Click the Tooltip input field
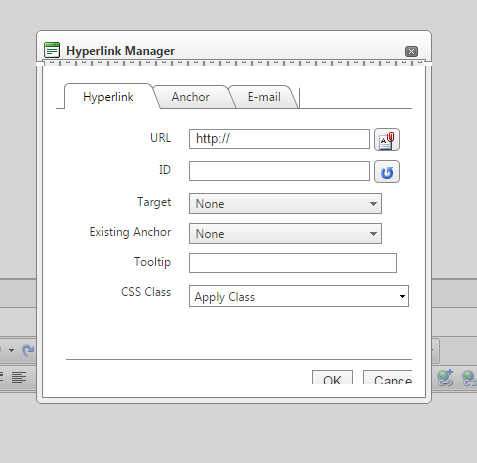This screenshot has width=477, height=463. coord(293,263)
